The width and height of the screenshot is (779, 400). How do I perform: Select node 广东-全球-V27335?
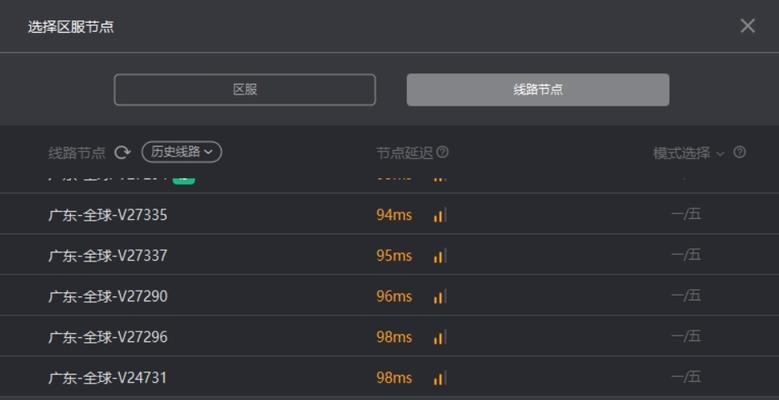[x=390, y=214]
